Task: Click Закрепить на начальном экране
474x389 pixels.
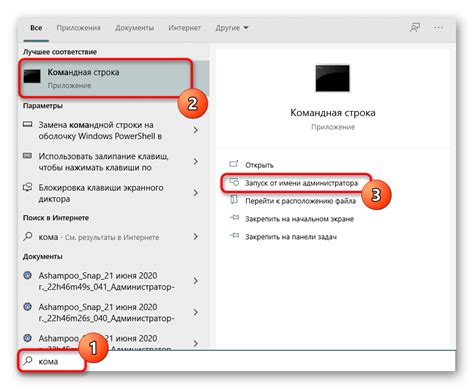Action: pos(299,219)
